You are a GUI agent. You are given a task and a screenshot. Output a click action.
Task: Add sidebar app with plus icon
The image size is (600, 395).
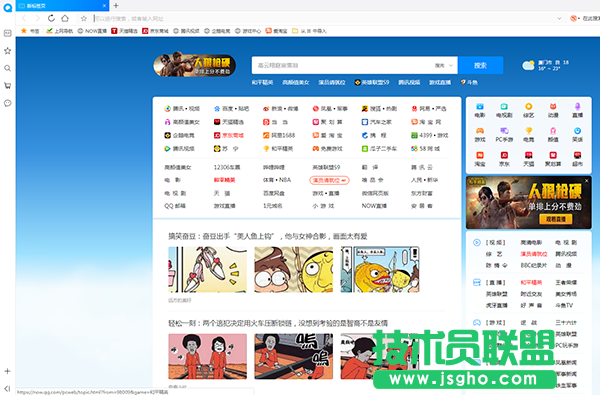click(7, 371)
